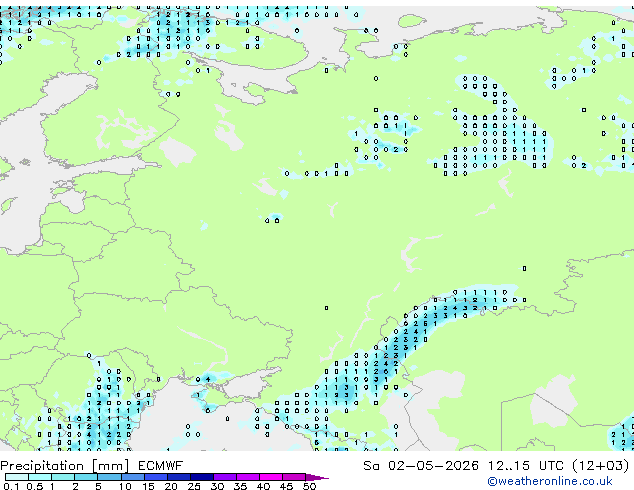Pick the 30–35 mm purple legend swatch

click(x=225, y=477)
